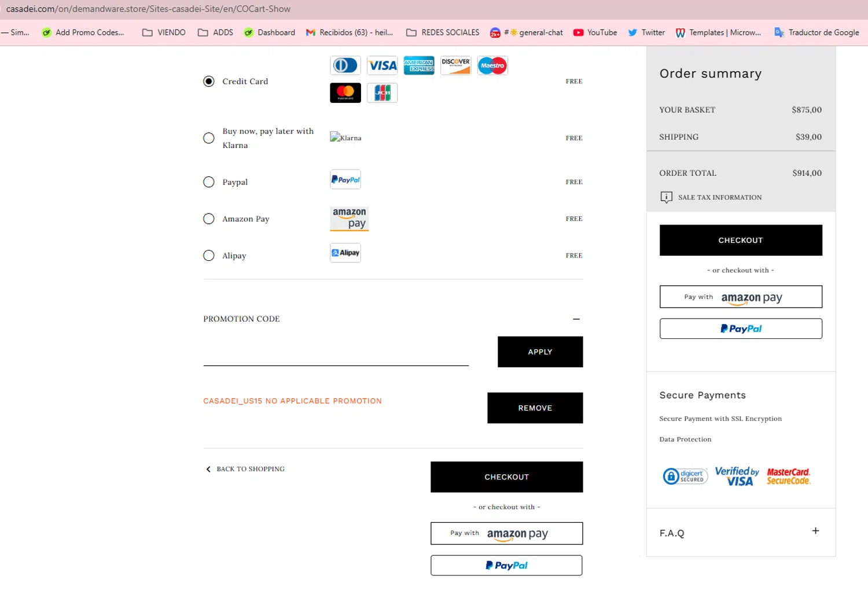This screenshot has height=605, width=868.
Task: Open the ADDS bookmarks folder
Action: point(215,32)
